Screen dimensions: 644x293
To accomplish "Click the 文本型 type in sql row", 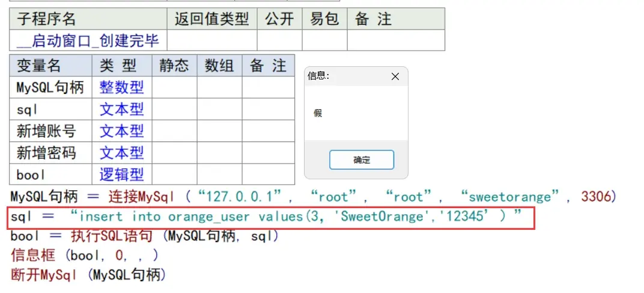I will pyautogui.click(x=121, y=109).
